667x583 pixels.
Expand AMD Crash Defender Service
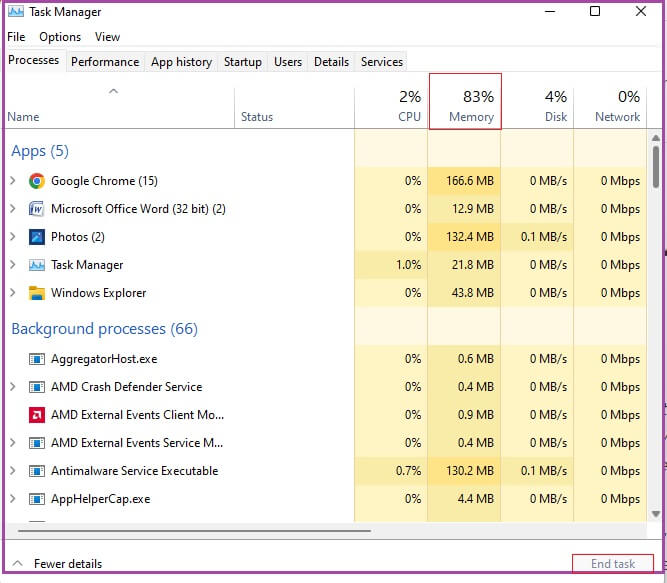pos(13,387)
